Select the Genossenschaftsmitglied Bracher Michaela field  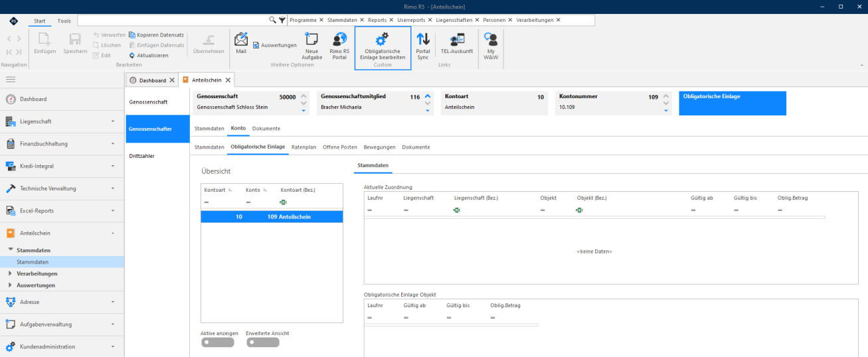374,102
